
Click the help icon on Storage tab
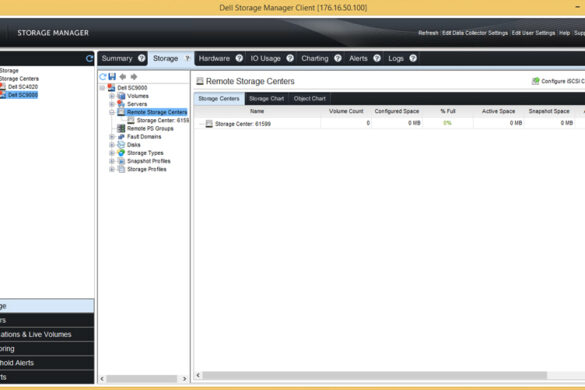(188, 58)
